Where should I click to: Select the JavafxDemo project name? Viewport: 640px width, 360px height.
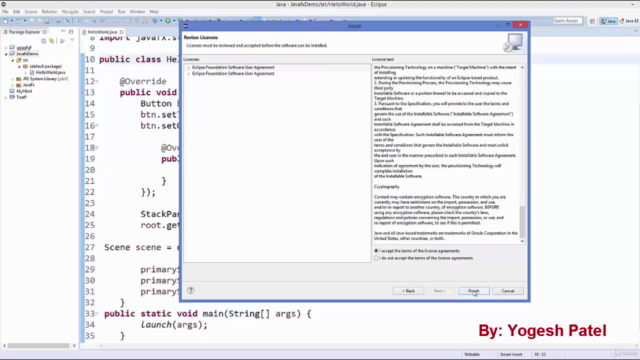(x=27, y=54)
